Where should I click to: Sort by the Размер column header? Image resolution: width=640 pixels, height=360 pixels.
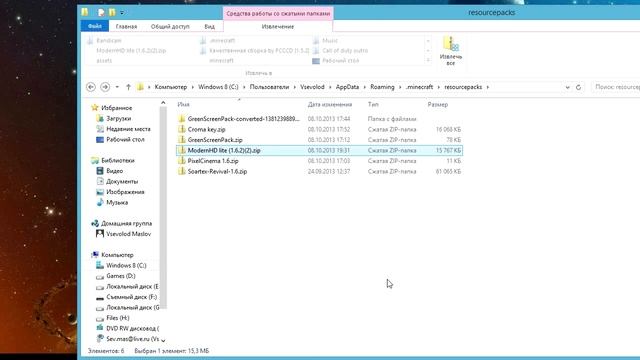438,104
